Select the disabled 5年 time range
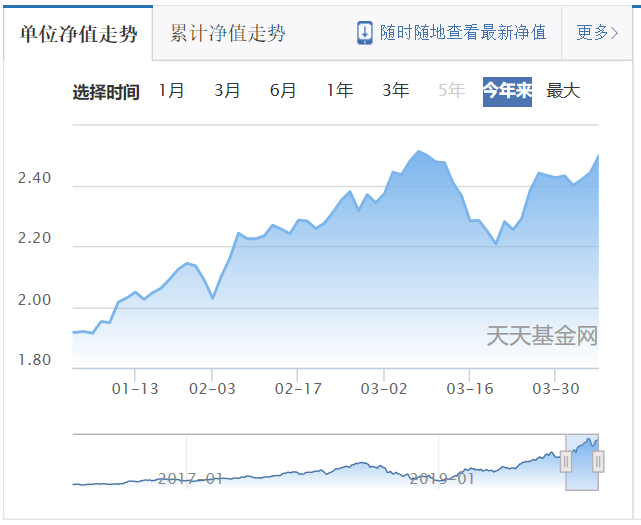Viewport: 641px width, 525px height. tap(451, 90)
